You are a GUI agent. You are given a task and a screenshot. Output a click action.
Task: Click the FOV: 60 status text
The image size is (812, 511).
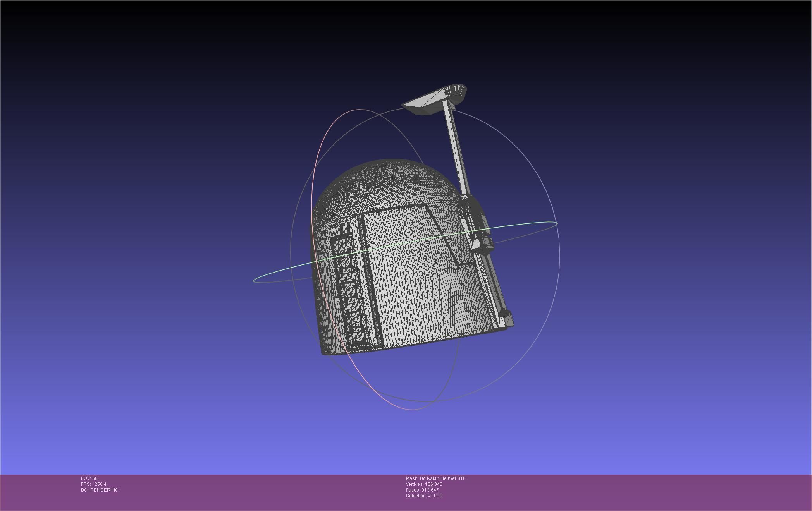tap(89, 478)
